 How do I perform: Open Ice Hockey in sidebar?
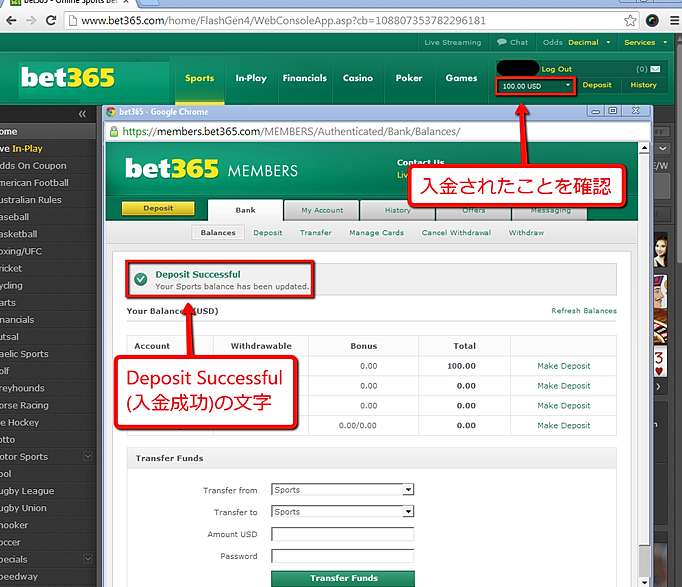(48, 422)
